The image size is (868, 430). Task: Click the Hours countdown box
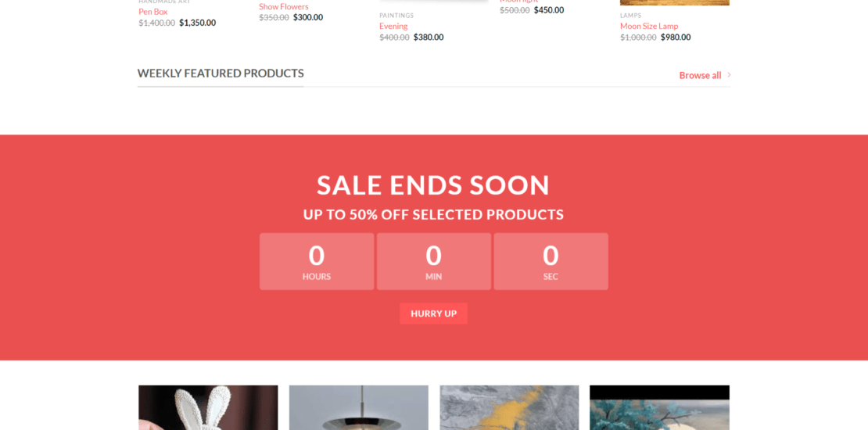[x=317, y=261]
